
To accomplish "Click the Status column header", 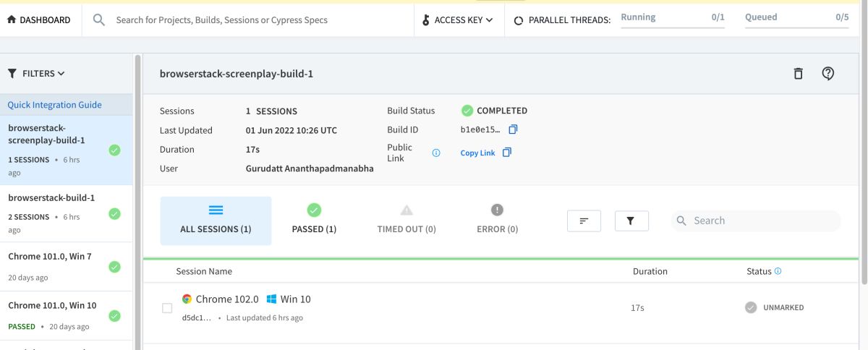I will (x=759, y=271).
